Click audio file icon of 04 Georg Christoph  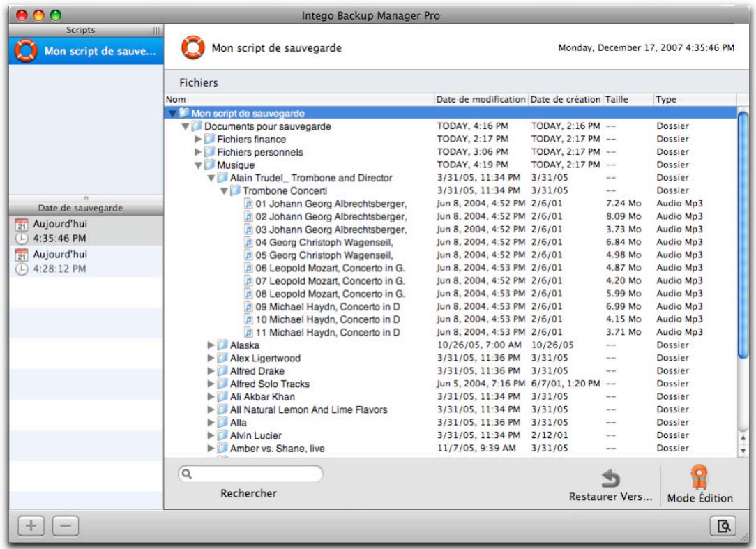point(248,242)
